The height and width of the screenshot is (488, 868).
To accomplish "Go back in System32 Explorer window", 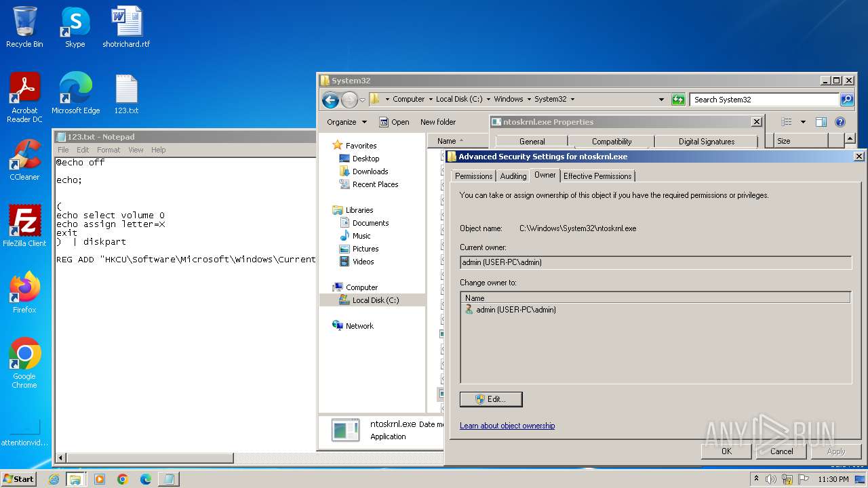I will point(330,100).
